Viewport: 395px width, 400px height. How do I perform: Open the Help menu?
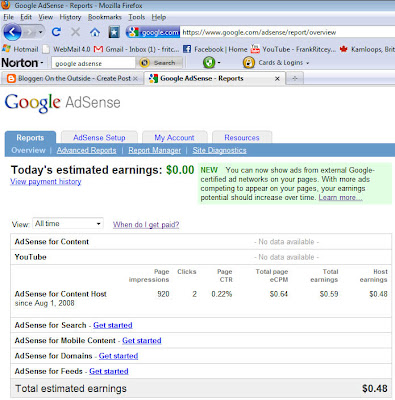coord(159,17)
